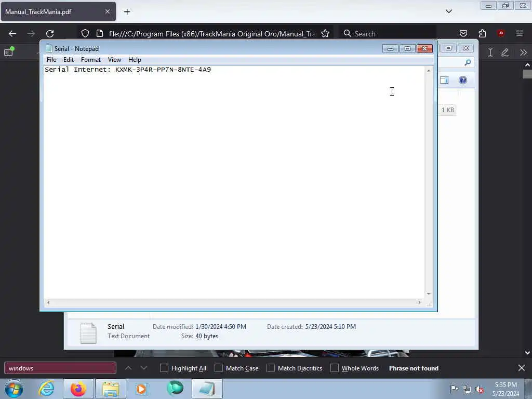Minimize the Serial Notepad window
Viewport: 532px width, 399px height.
(x=390, y=49)
